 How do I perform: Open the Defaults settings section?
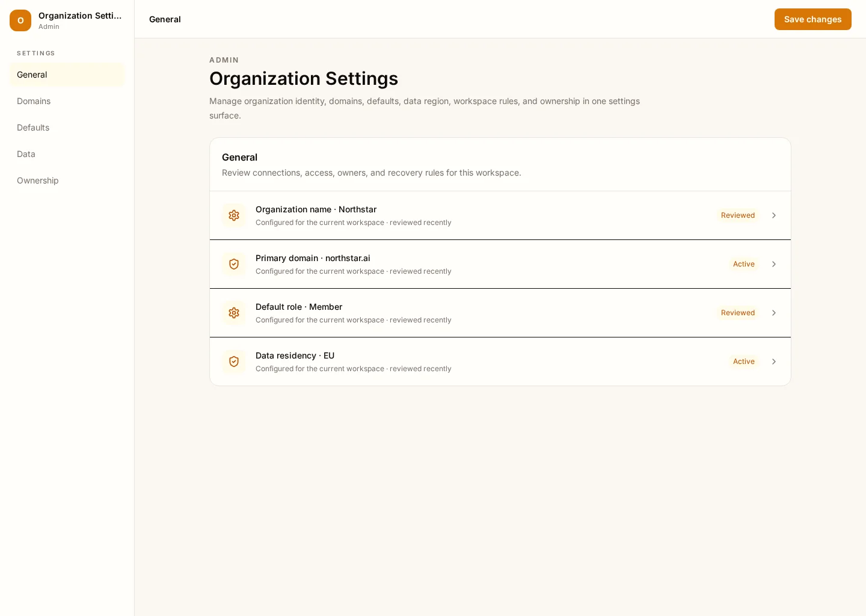tap(67, 128)
